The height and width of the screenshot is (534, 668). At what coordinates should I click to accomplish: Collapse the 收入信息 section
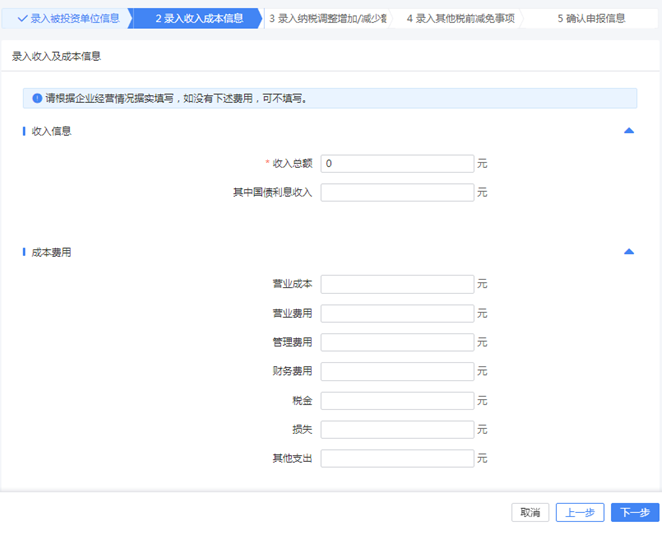pyautogui.click(x=629, y=131)
